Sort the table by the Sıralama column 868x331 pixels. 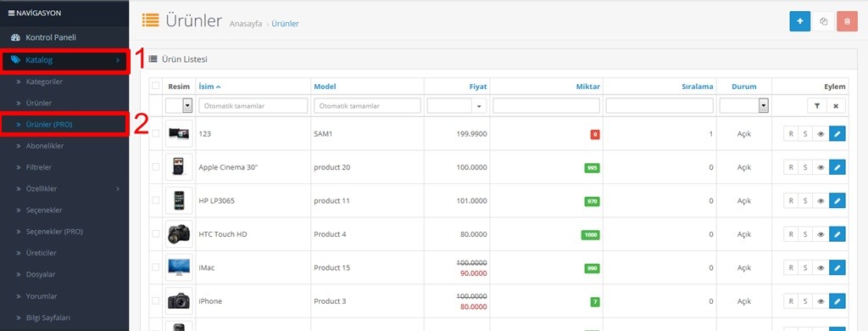[x=698, y=87]
